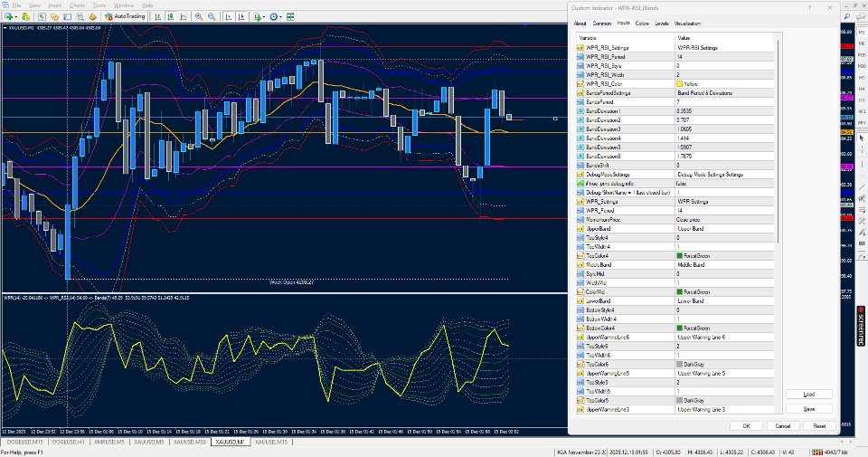The width and height of the screenshot is (868, 457).
Task: Select the cursor arrow tool in right toolbar
Action: point(862,138)
